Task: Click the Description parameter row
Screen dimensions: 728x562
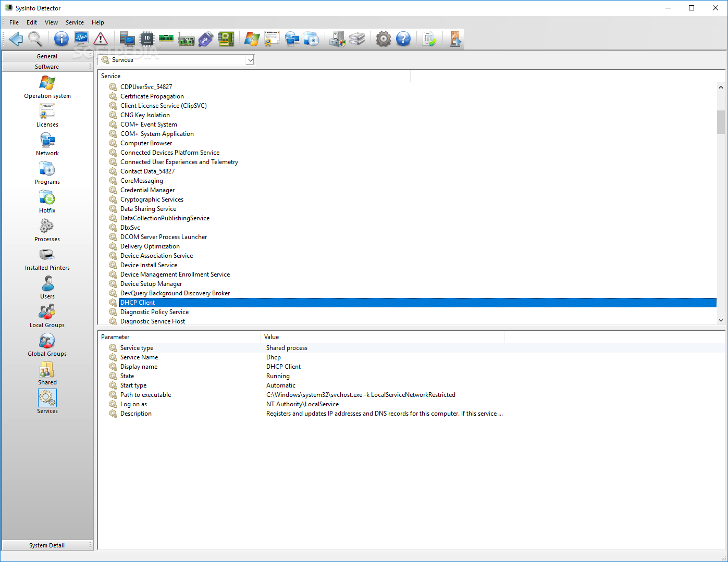Action: pyautogui.click(x=412, y=414)
